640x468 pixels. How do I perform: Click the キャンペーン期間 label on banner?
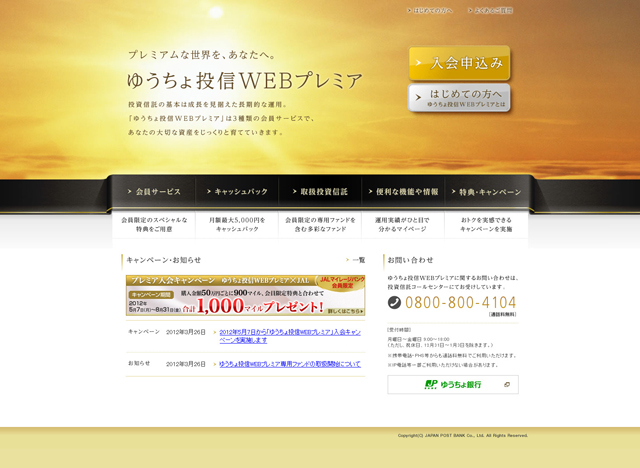[x=151, y=295]
